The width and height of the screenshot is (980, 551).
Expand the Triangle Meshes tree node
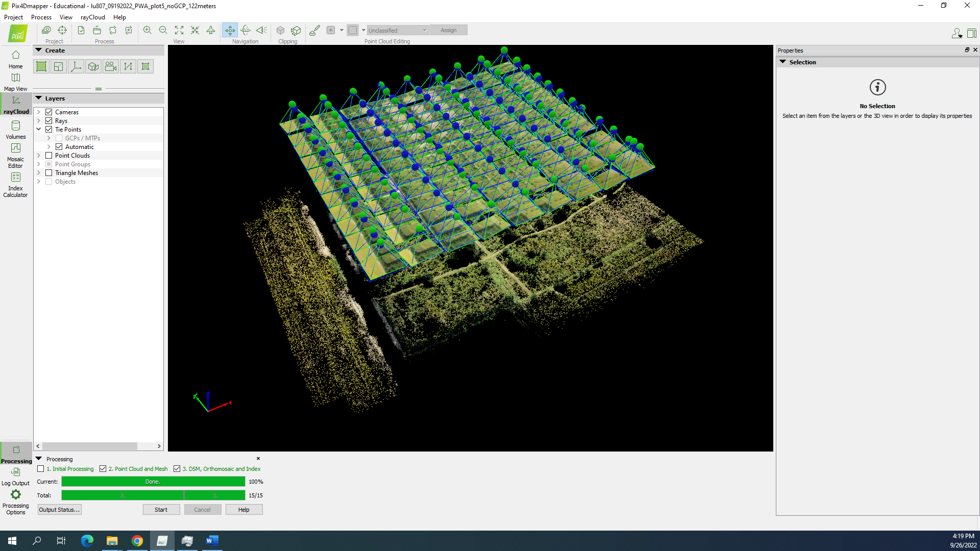tap(39, 173)
